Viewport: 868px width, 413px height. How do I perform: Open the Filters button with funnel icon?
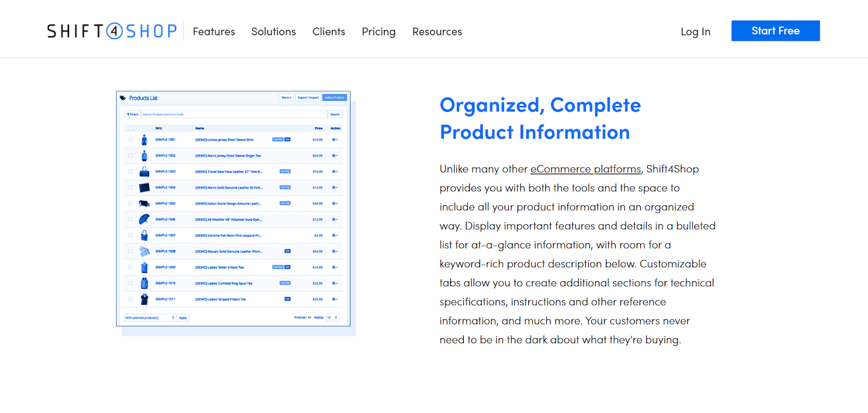click(x=133, y=114)
